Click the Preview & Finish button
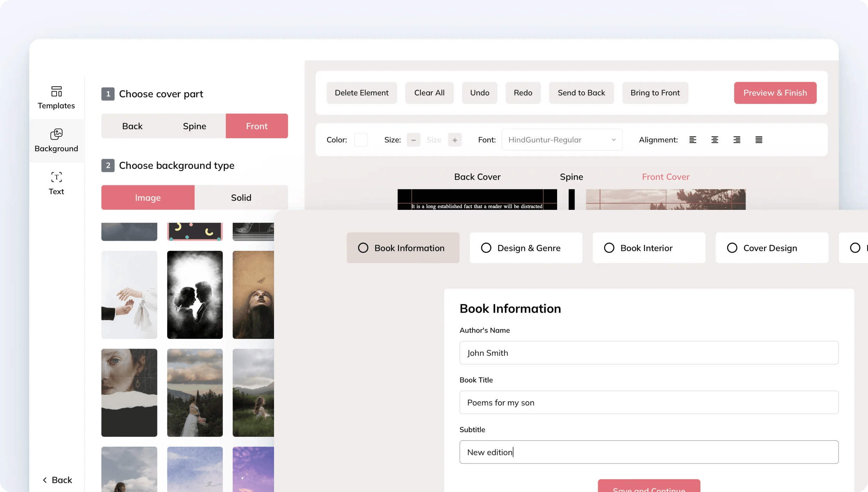The image size is (868, 492). (775, 93)
